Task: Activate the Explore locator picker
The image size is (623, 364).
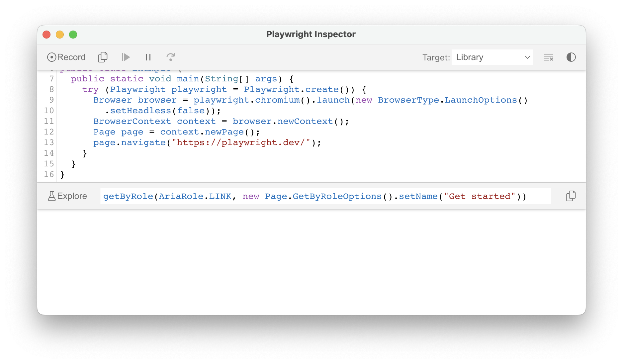Action: 67,196
